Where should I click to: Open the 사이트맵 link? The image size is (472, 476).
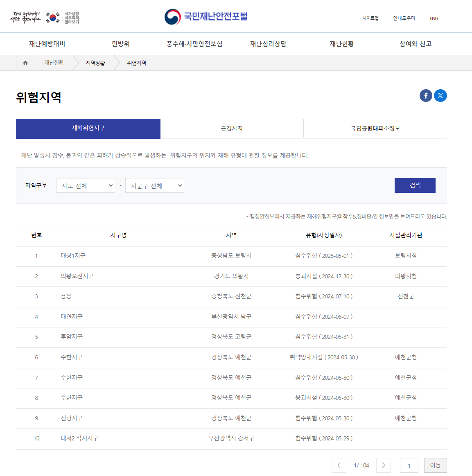370,18
